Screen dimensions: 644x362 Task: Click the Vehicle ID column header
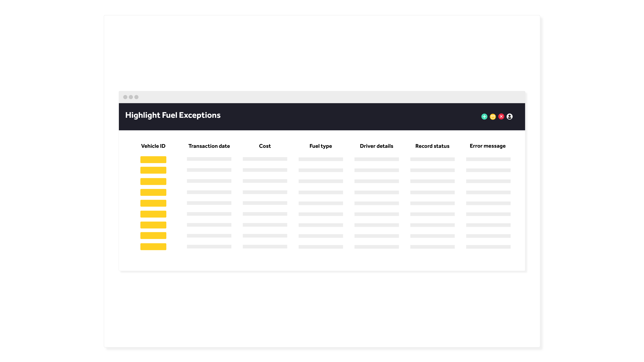[x=153, y=146]
